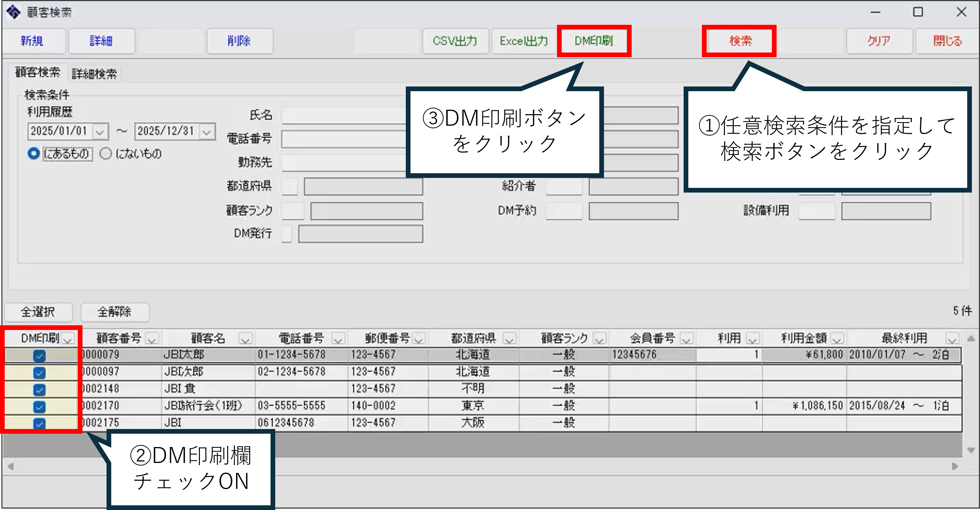Image resolution: width=980 pixels, height=510 pixels.
Task: Click the 全解除 button
Action: point(115,312)
